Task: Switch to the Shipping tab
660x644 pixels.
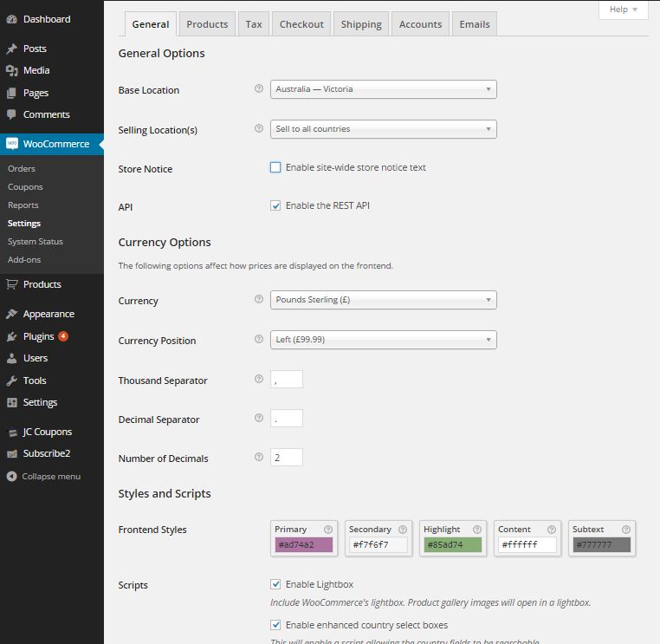Action: click(x=361, y=24)
